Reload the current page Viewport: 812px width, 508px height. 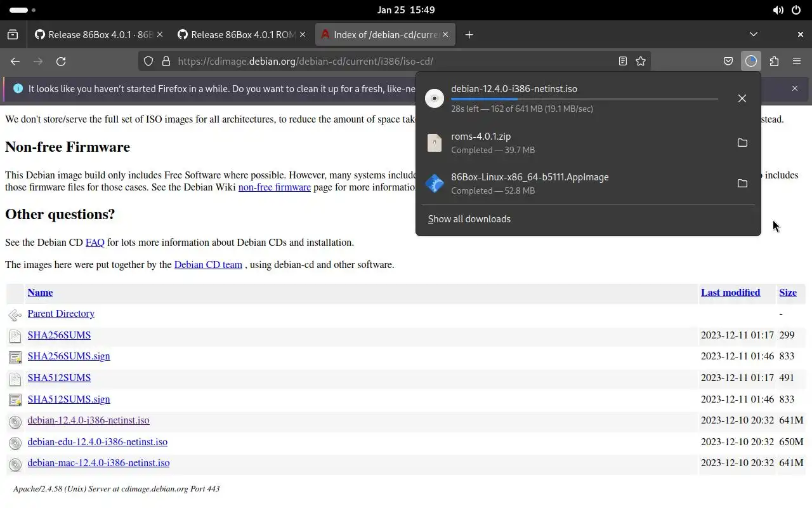pyautogui.click(x=61, y=62)
